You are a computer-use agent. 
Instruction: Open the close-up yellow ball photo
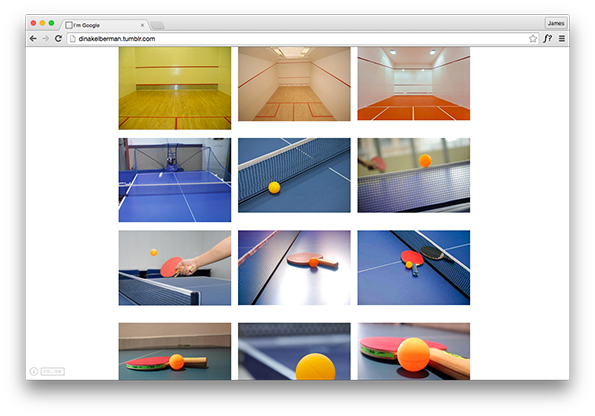(294, 351)
